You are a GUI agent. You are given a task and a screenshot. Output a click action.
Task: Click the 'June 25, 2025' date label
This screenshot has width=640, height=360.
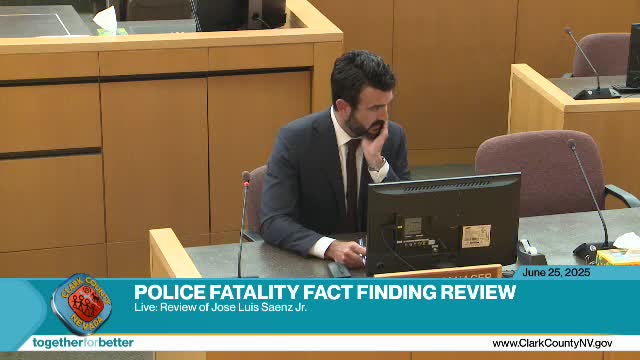pyautogui.click(x=556, y=272)
